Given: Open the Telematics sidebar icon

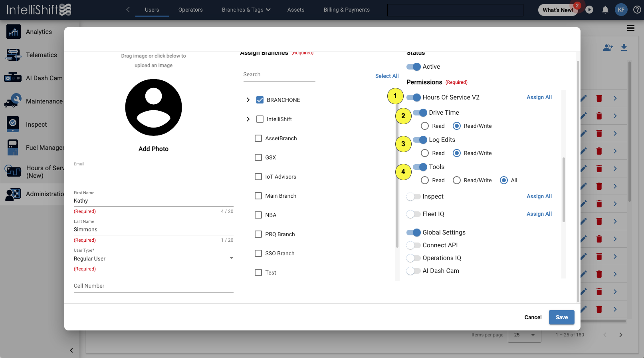Looking at the screenshot, I should (13, 55).
